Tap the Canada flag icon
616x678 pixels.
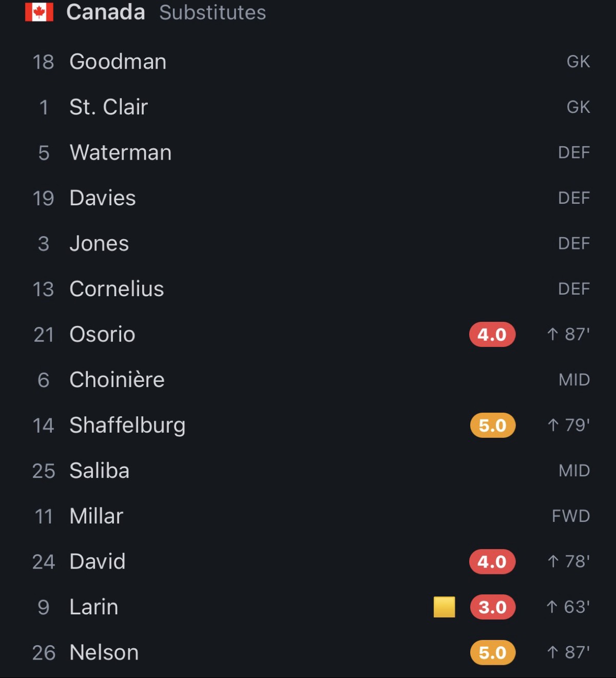(x=39, y=12)
